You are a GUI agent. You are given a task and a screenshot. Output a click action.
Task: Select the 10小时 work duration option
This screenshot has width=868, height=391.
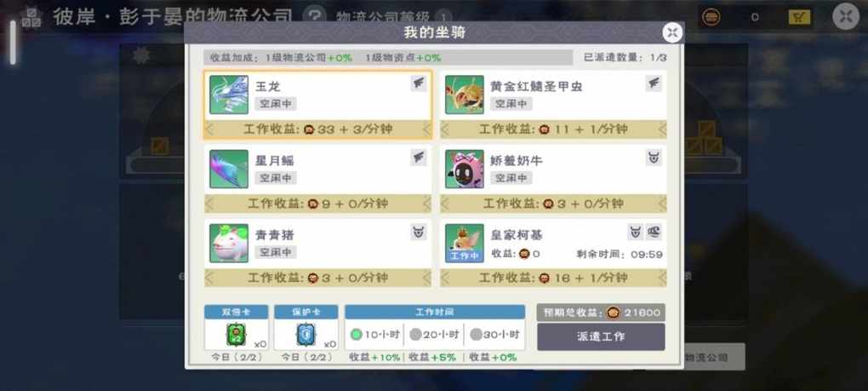(x=374, y=335)
